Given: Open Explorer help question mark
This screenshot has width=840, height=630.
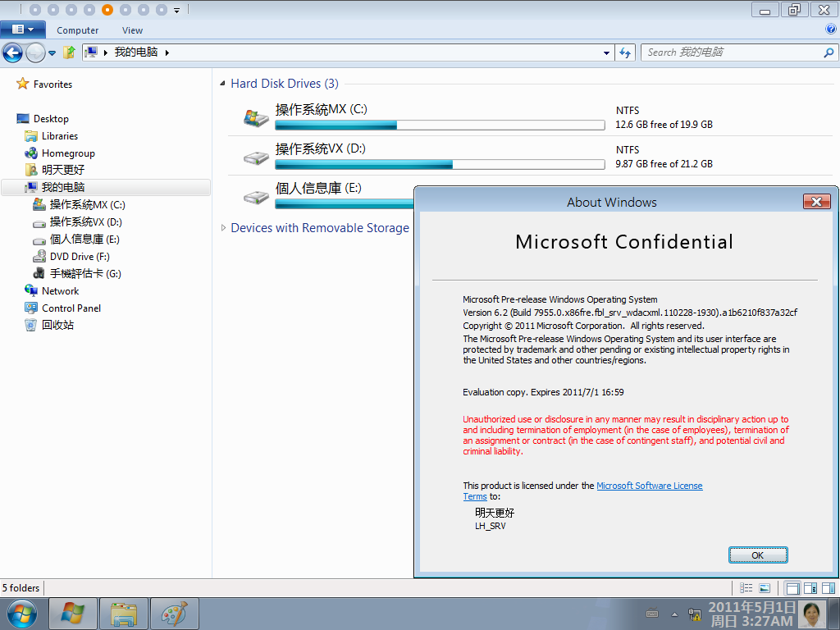Looking at the screenshot, I should tap(831, 30).
